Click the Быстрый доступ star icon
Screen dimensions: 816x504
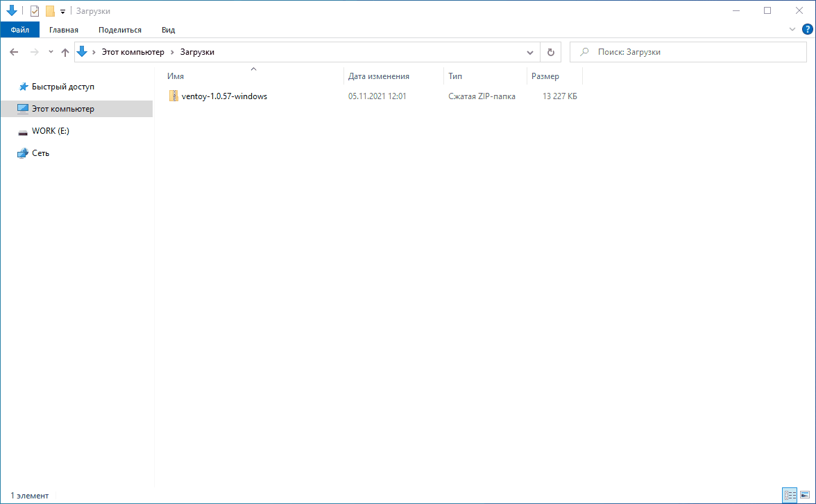point(23,87)
